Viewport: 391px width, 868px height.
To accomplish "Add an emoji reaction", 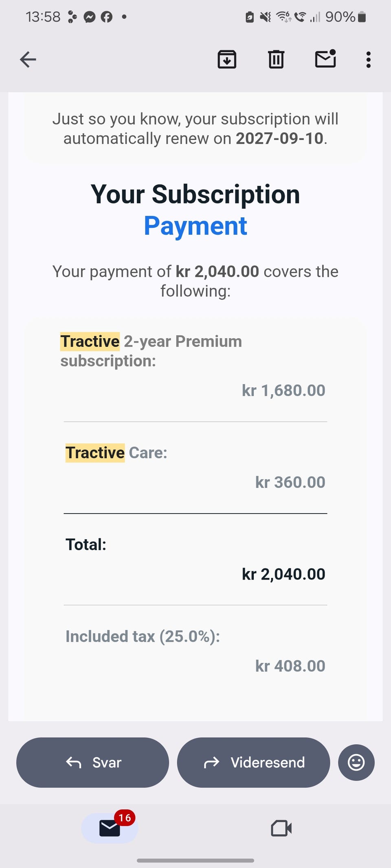I will [x=356, y=762].
